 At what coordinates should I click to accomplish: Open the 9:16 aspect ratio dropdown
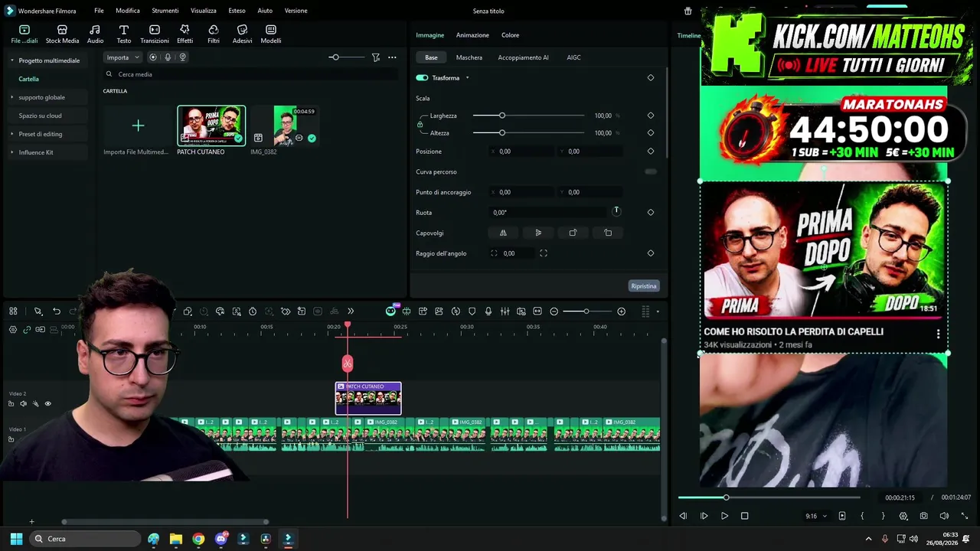816,517
